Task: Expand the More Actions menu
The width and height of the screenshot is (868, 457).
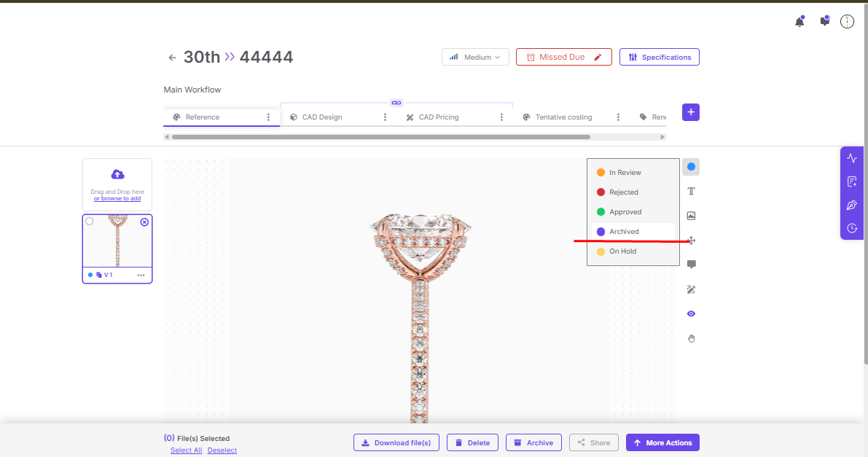Action: click(662, 442)
